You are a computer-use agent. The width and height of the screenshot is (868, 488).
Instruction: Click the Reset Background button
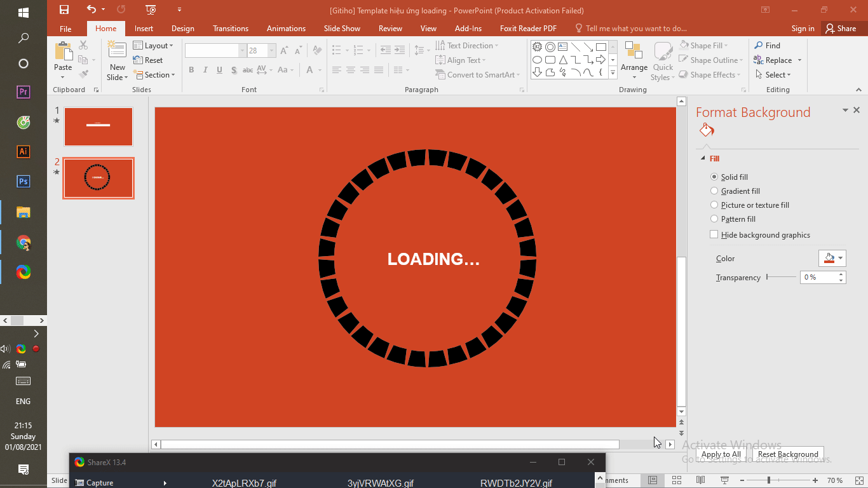(788, 454)
